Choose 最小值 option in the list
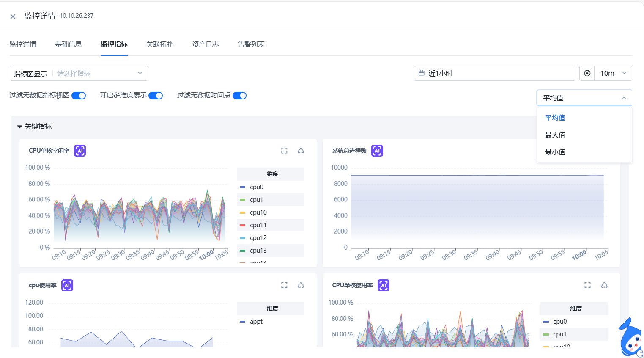Viewport: 644px width, 358px height. coord(555,152)
